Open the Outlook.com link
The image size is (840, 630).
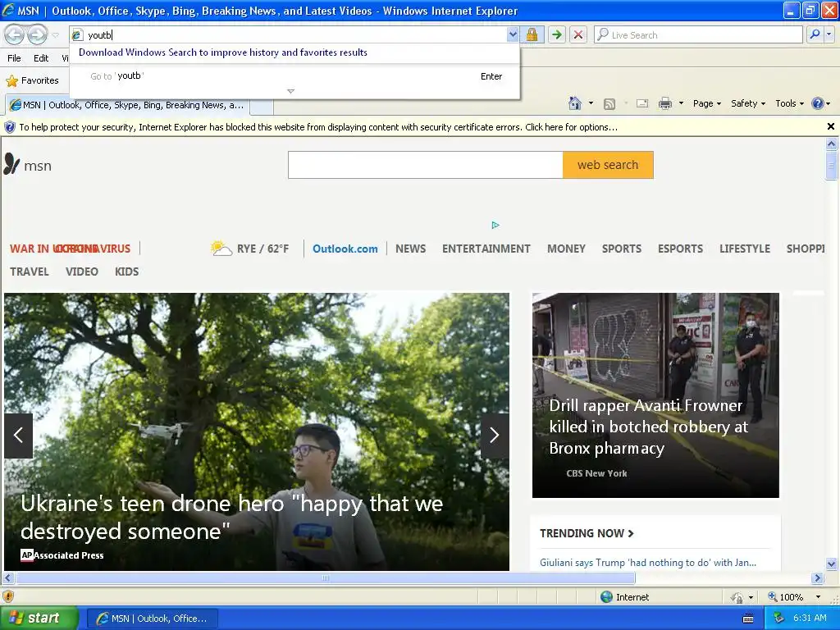coord(345,249)
